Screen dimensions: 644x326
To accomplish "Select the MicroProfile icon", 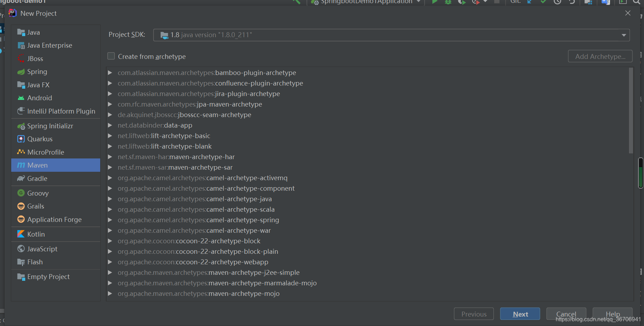I will coord(21,152).
